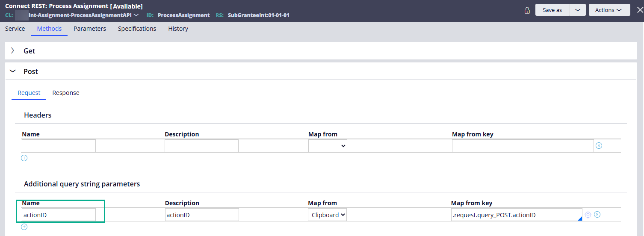Open the Save as dropdown arrow
Screen dimensions: 644x236
[x=577, y=10]
